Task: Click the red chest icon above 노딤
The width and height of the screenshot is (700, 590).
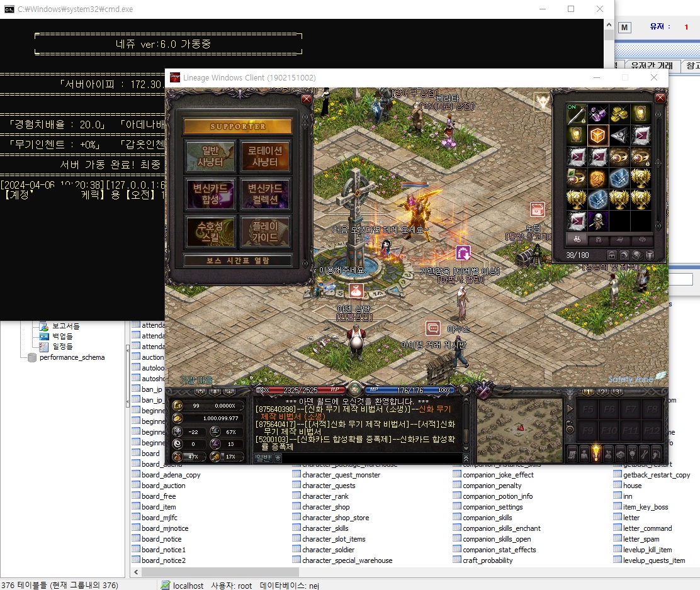Action: tap(537, 209)
